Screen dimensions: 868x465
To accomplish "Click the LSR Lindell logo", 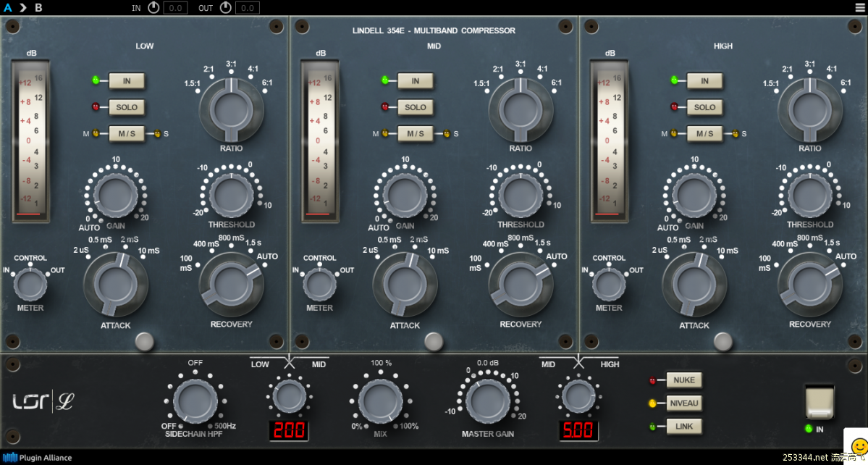I will pyautogui.click(x=43, y=402).
